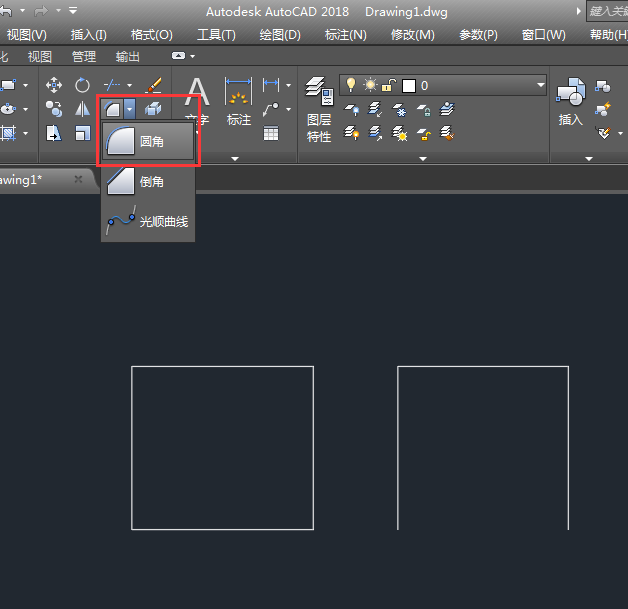Toggle layer 0 lock padlock icon
628x609 pixels.
[389, 85]
